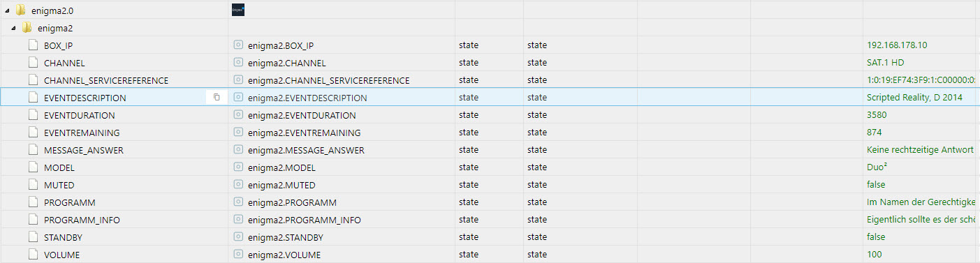Click the BOX_IP value 192.168.178.10

[x=897, y=45]
